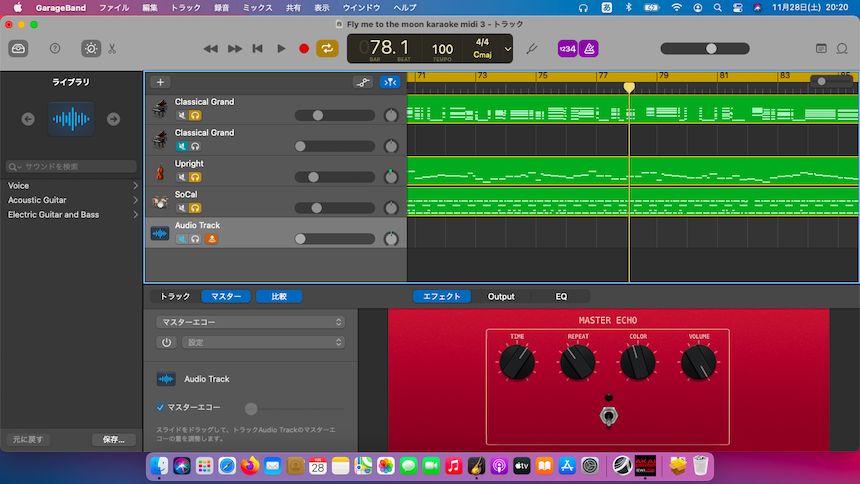Image resolution: width=860 pixels, height=484 pixels.
Task: Toggle the Catch playhead button
Action: [390, 82]
